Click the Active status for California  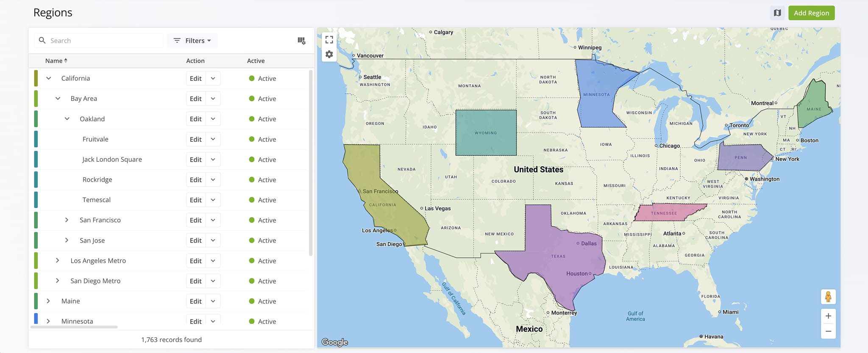point(262,78)
